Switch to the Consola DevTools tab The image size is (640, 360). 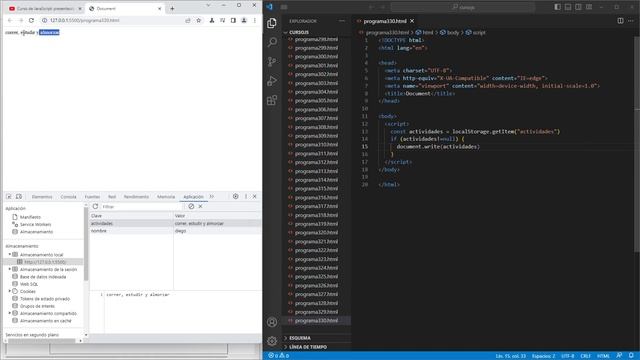68,197
